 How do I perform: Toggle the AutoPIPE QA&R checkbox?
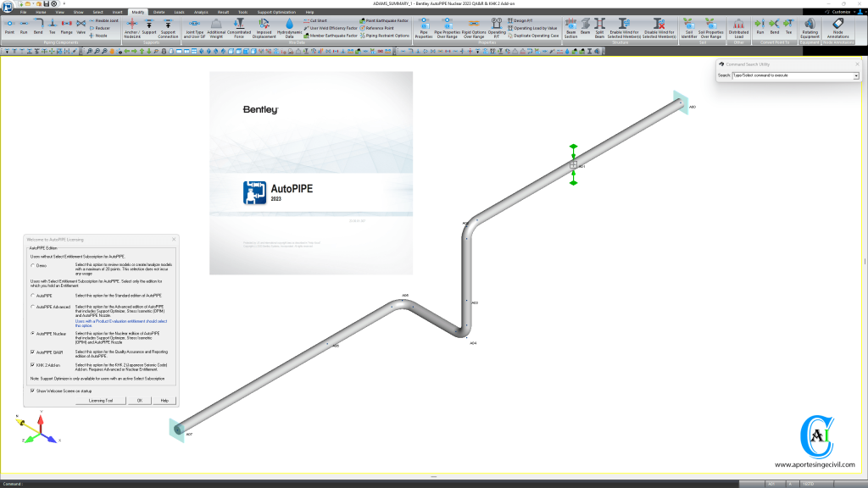click(33, 352)
